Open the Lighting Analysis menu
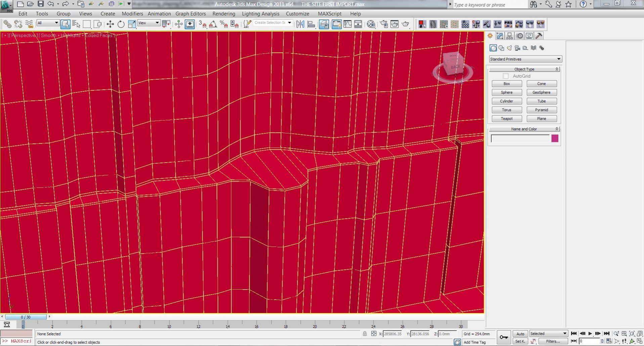 pos(261,14)
